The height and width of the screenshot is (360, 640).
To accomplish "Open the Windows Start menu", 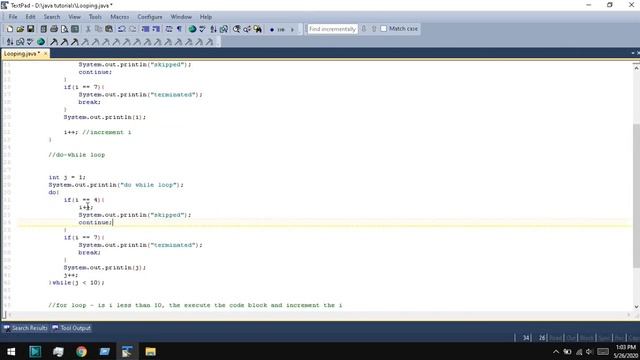I will click(11, 351).
